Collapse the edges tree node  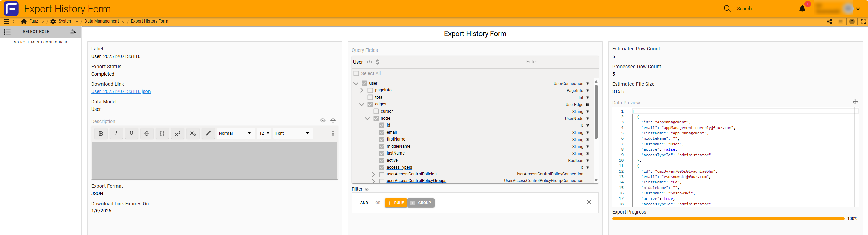pyautogui.click(x=362, y=104)
